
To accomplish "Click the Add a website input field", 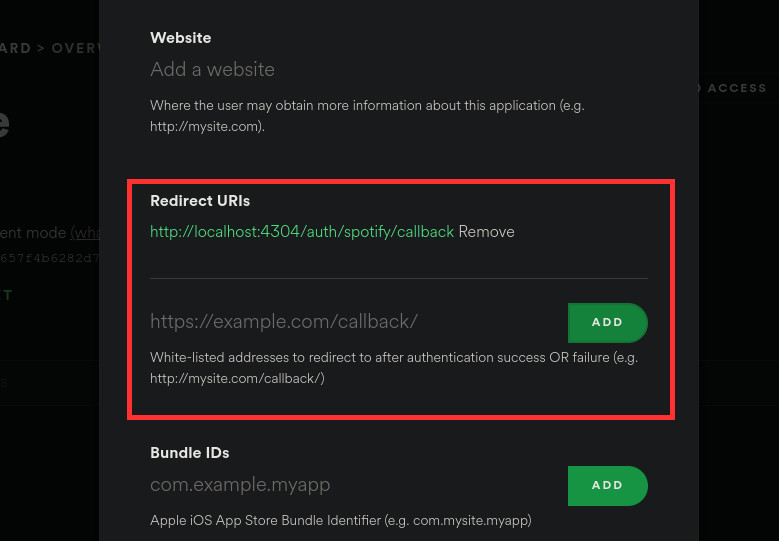I will [300, 70].
